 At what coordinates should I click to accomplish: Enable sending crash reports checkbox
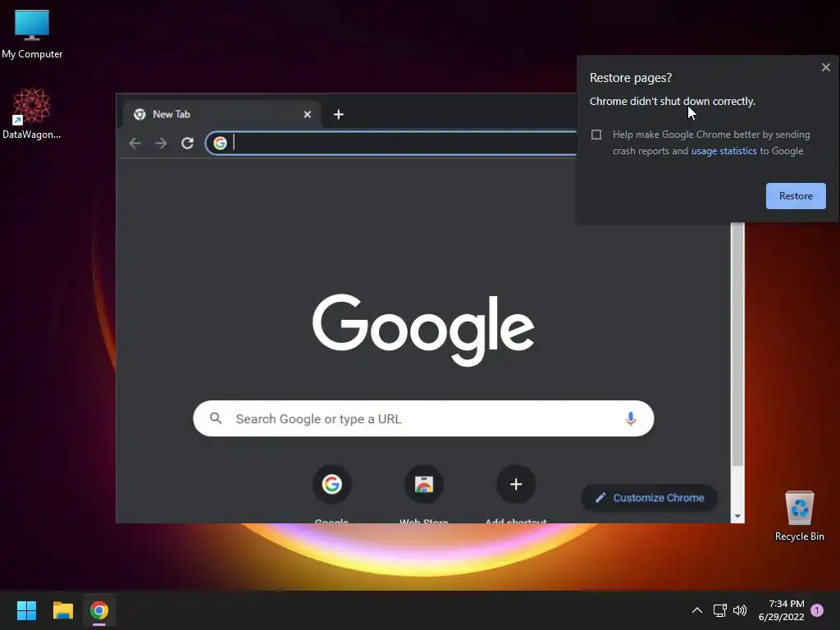pyautogui.click(x=596, y=135)
